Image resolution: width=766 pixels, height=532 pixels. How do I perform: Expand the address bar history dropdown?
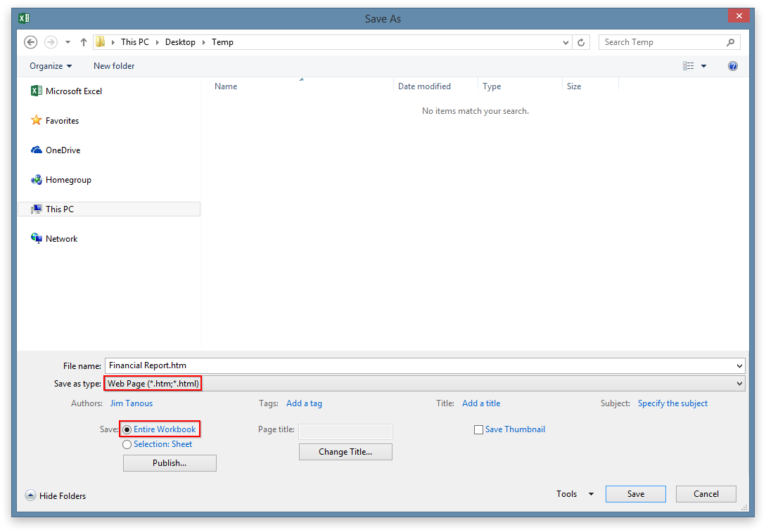[566, 42]
